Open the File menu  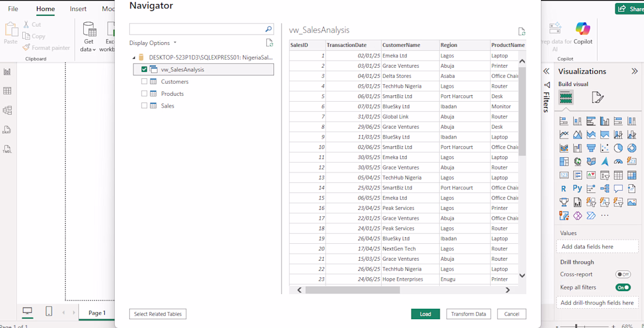(13, 9)
